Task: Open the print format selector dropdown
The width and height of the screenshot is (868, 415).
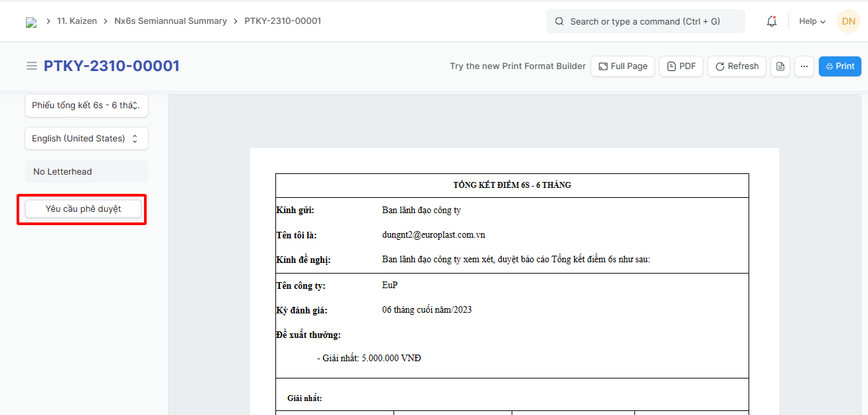Action: (x=86, y=106)
